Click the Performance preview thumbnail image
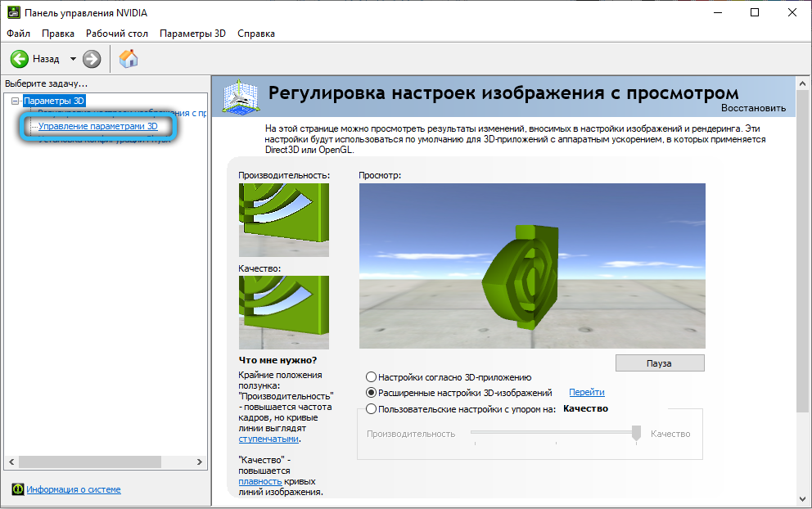This screenshot has height=509, width=812. pyautogui.click(x=284, y=219)
